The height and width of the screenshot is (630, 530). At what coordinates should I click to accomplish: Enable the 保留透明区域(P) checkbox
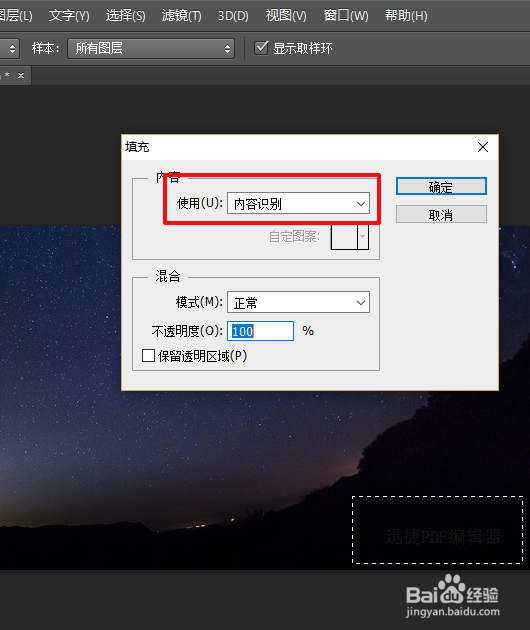click(148, 356)
